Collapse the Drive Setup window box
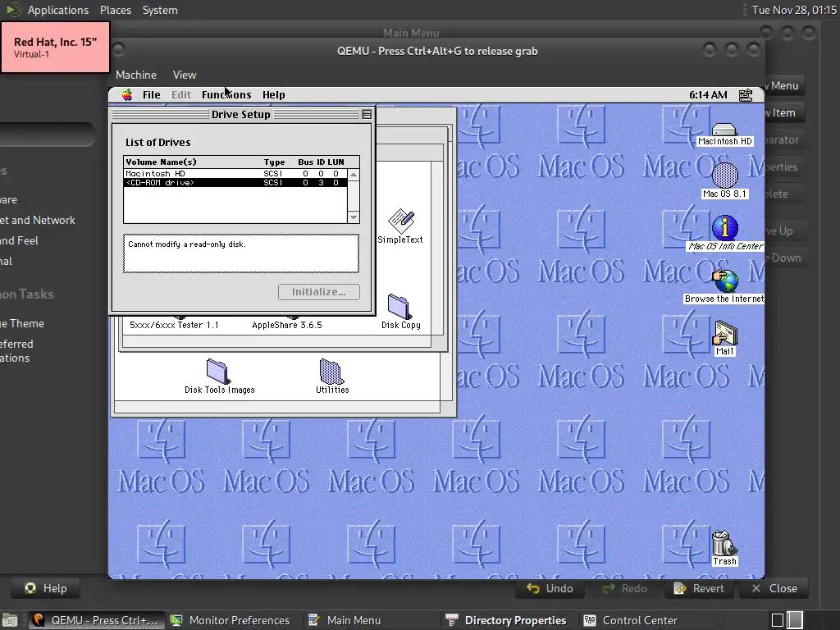 coord(367,114)
